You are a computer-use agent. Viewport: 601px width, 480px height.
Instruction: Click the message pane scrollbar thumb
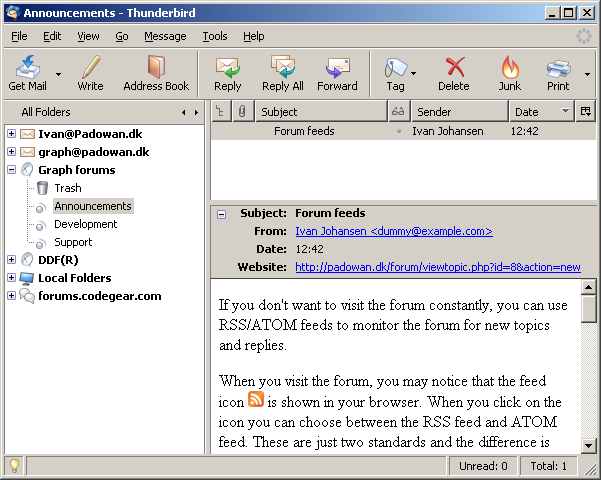(588, 308)
